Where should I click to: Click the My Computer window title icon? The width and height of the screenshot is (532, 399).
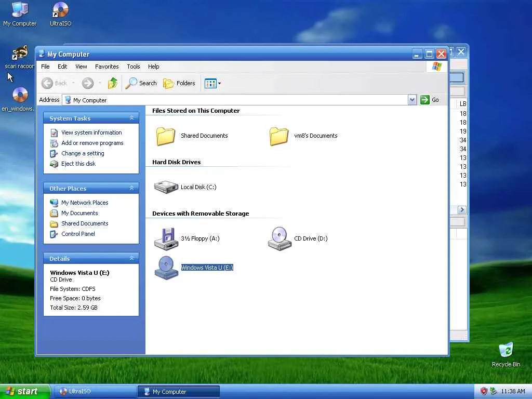[42, 54]
